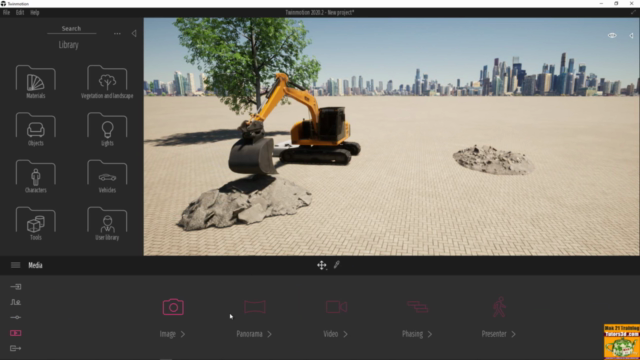Activate the move gizmo tool

(x=322, y=265)
